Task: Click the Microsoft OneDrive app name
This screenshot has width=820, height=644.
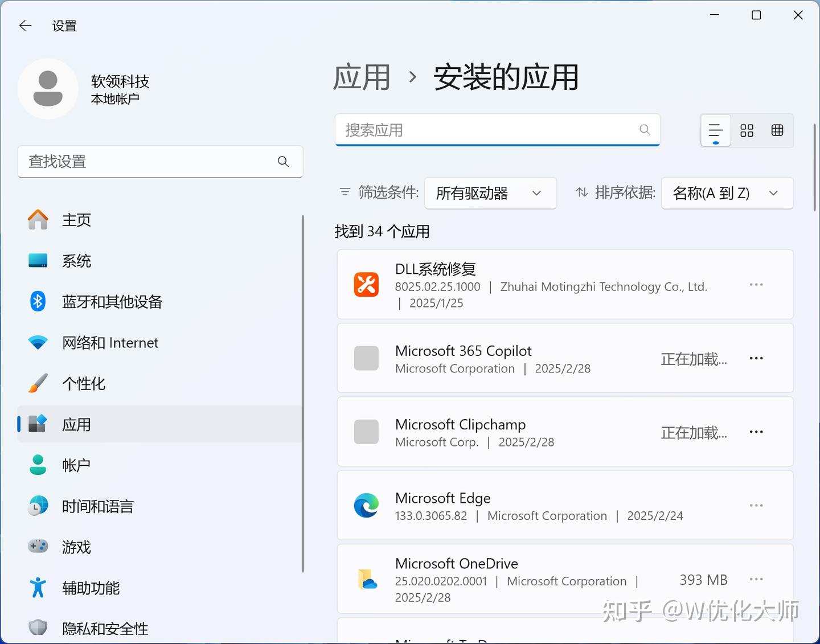Action: pos(457,564)
